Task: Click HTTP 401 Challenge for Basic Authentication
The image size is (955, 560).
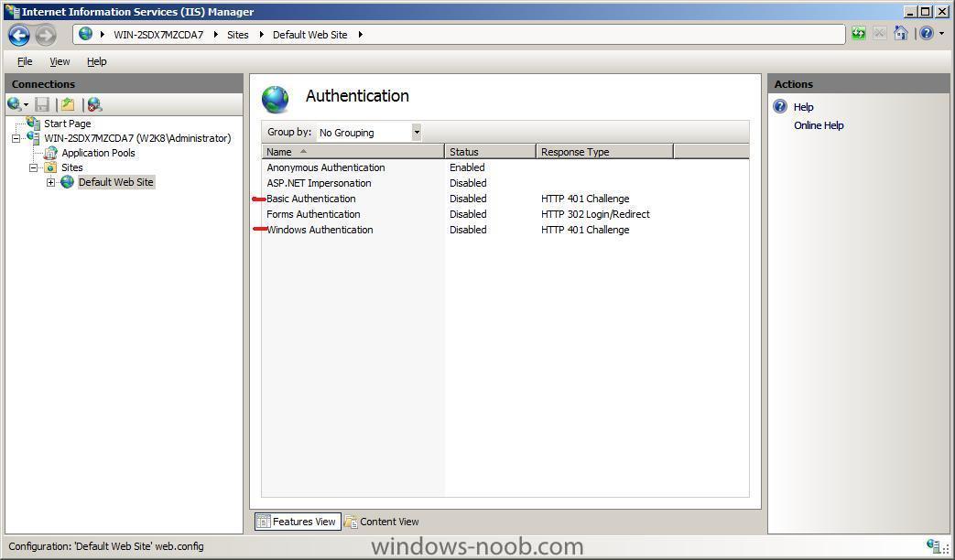Action: (585, 199)
